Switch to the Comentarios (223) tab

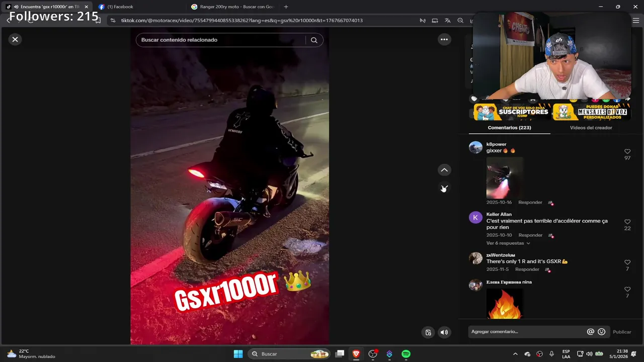point(509,128)
